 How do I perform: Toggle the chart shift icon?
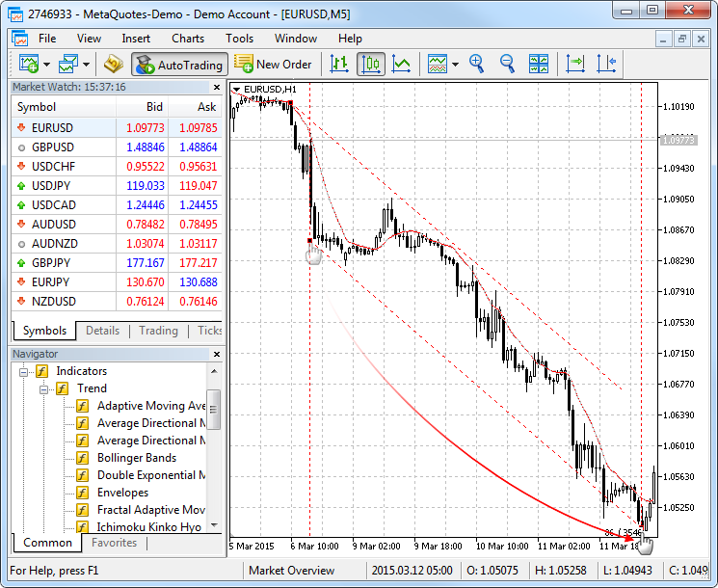tap(606, 64)
